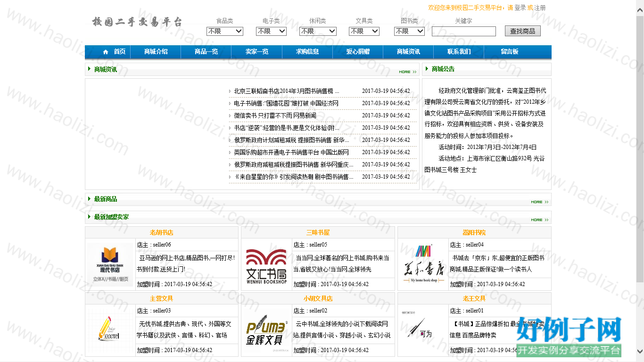Click MORE in the 最新加盟卖家 header
Screen dimensions: 644x362
coord(539,220)
